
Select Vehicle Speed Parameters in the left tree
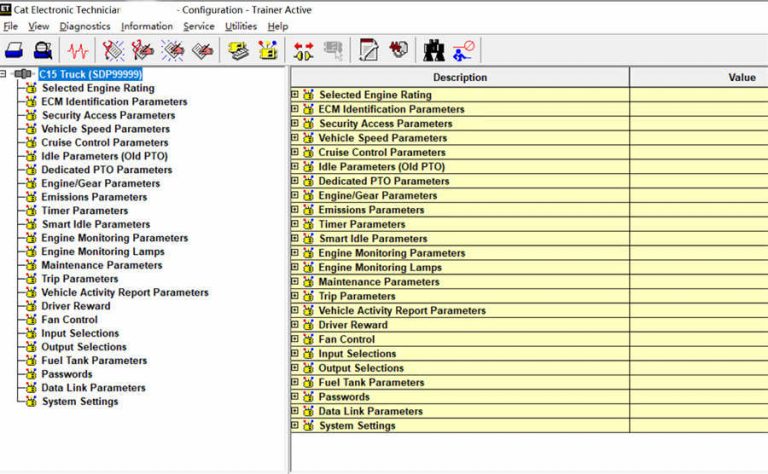tap(105, 129)
